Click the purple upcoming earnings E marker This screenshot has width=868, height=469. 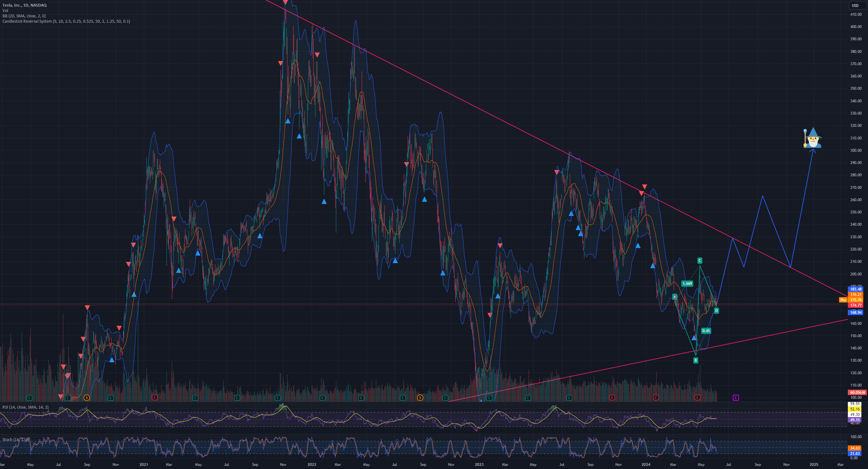[x=735, y=398]
